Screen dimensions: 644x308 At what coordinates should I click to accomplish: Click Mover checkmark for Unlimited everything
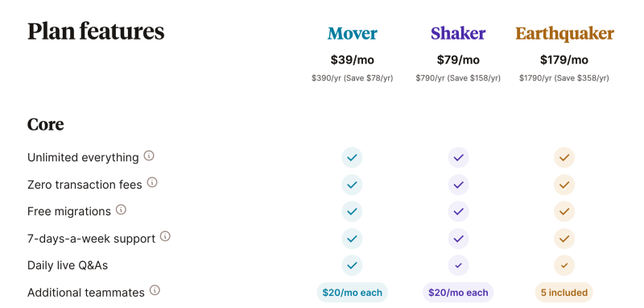click(x=352, y=157)
